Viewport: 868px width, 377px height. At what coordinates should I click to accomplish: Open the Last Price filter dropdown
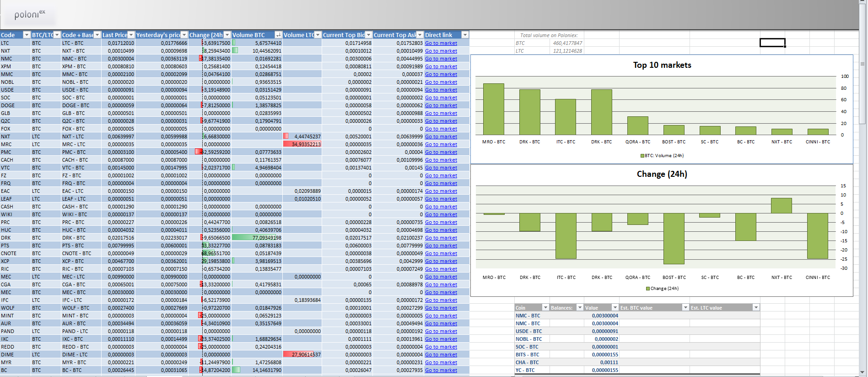(x=131, y=35)
